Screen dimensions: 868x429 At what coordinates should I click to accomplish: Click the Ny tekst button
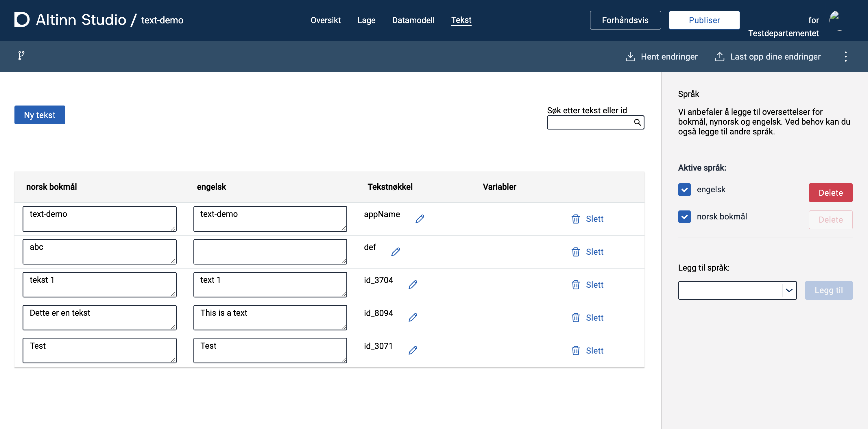pyautogui.click(x=40, y=115)
